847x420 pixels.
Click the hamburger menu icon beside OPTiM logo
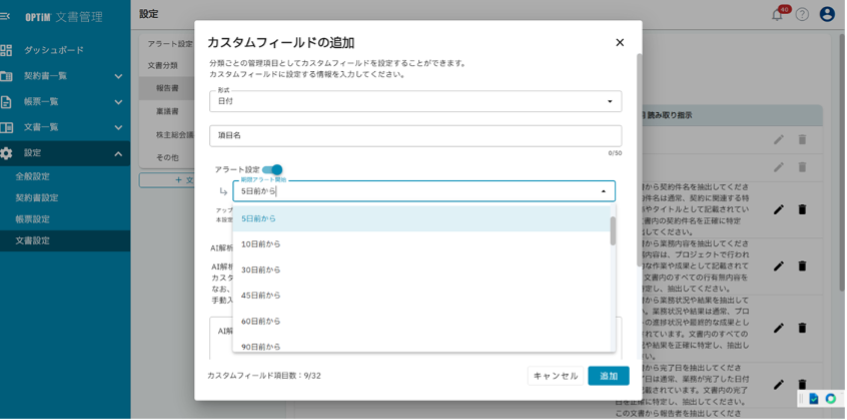pyautogui.click(x=6, y=14)
